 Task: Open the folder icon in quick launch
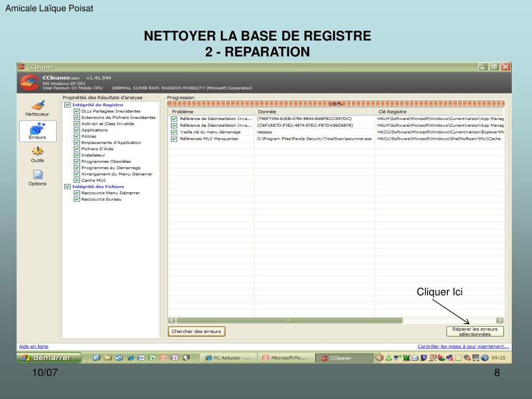(x=108, y=357)
